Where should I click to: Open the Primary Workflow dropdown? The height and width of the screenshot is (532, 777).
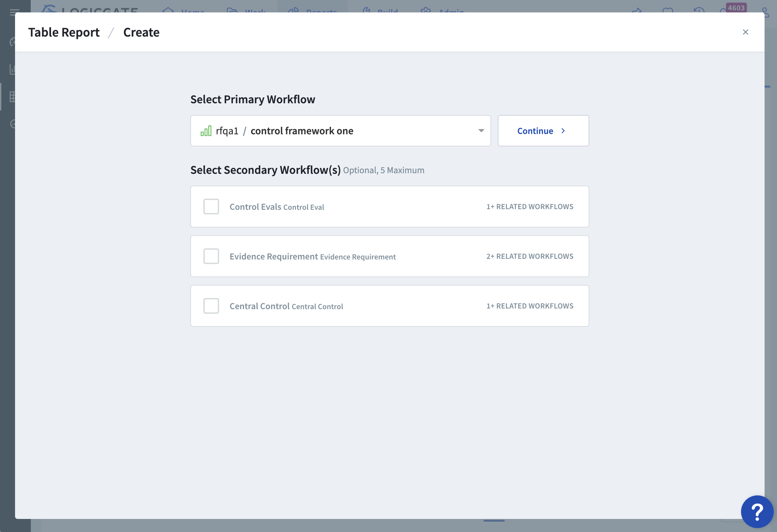click(x=340, y=131)
